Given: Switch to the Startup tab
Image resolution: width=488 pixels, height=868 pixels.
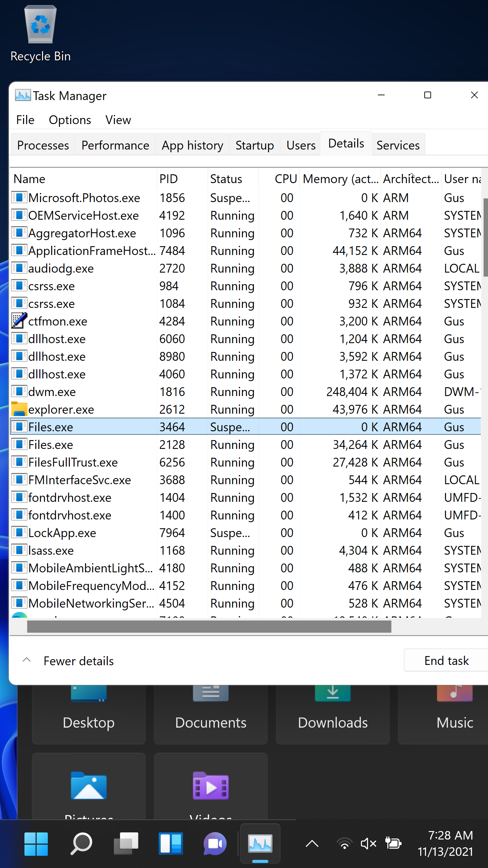Looking at the screenshot, I should 255,145.
